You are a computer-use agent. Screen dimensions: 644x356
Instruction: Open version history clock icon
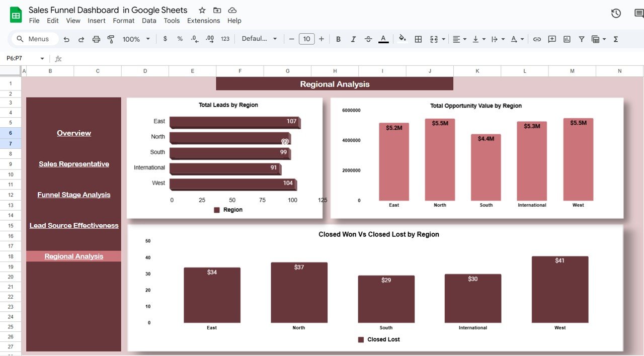click(616, 14)
